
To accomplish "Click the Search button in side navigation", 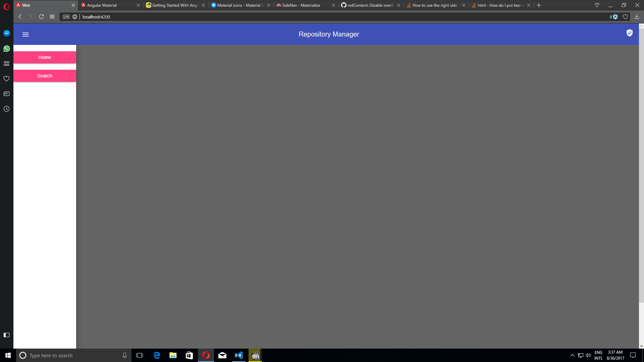I will pos(45,75).
